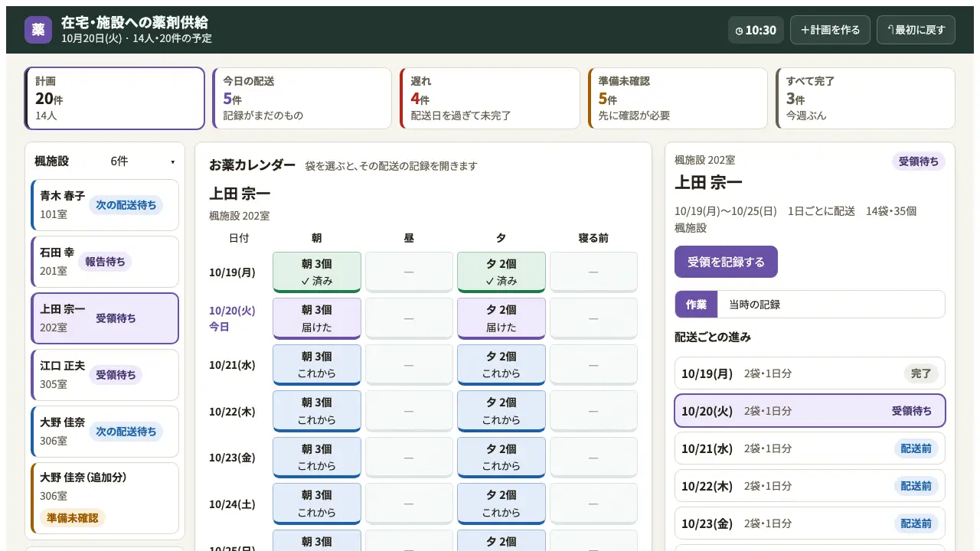The width and height of the screenshot is (980, 551).
Task: Create a new plan with 計画を作る
Action: pyautogui.click(x=830, y=30)
